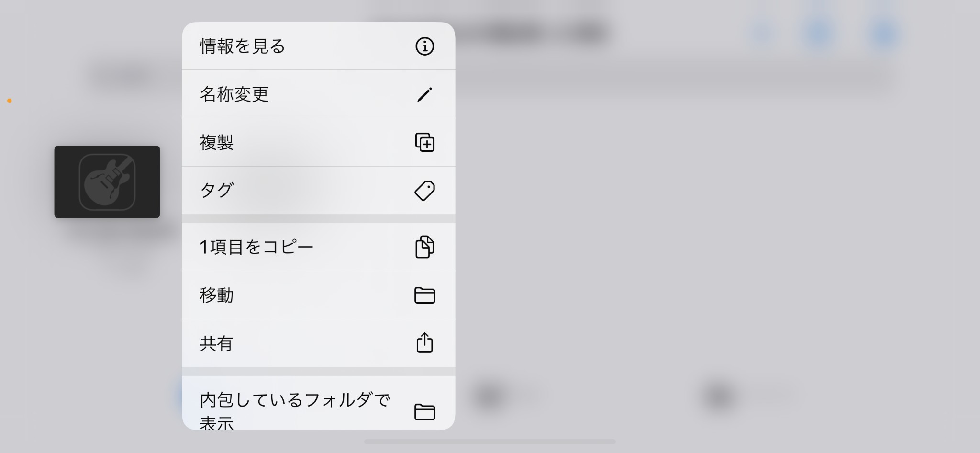
Task: Choose 名称変更 to rename the file
Action: pyautogui.click(x=318, y=94)
